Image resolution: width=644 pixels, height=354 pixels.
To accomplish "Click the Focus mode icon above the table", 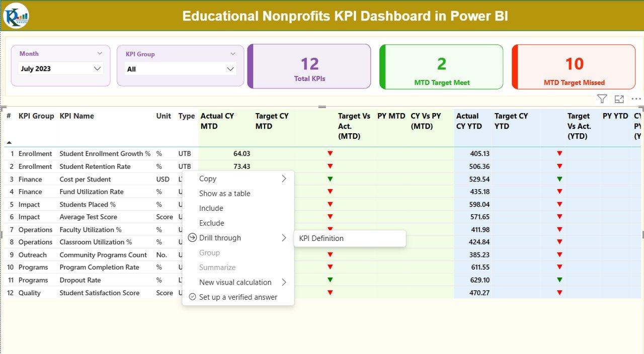I will point(619,99).
